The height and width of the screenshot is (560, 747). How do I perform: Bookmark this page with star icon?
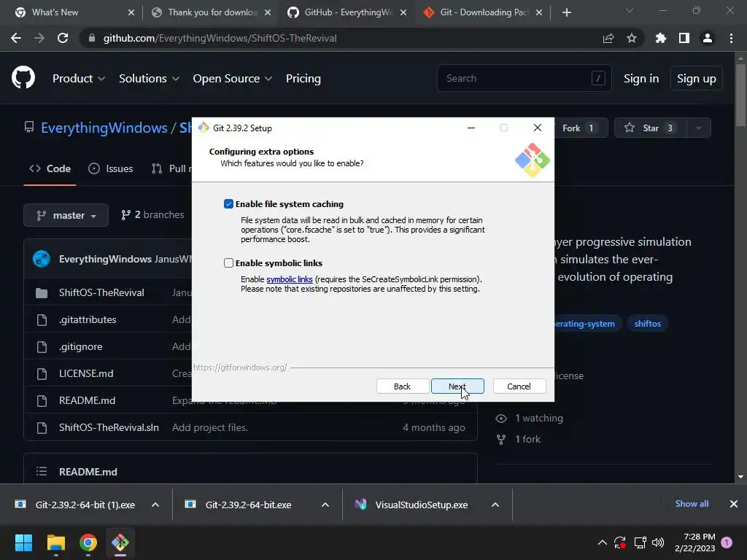pos(632,38)
